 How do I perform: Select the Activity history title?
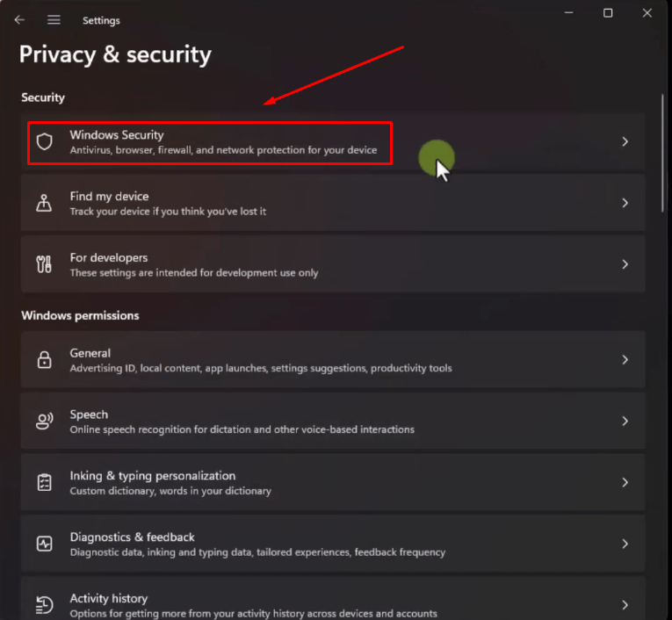(108, 599)
